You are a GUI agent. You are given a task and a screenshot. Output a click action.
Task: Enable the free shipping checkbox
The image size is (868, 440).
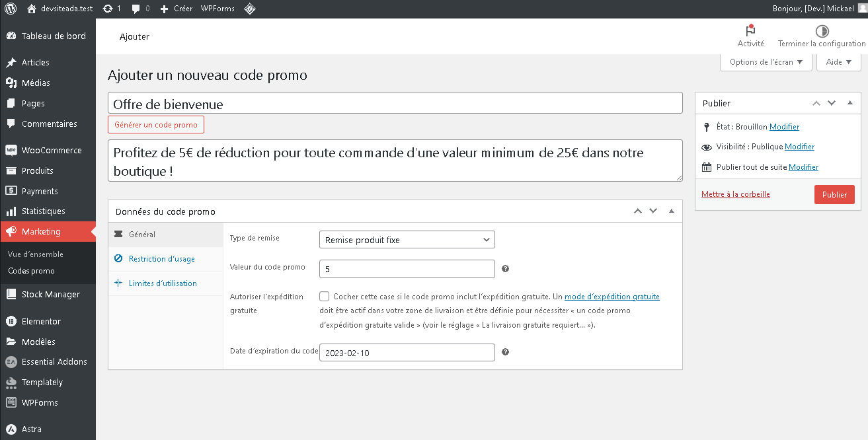324,297
